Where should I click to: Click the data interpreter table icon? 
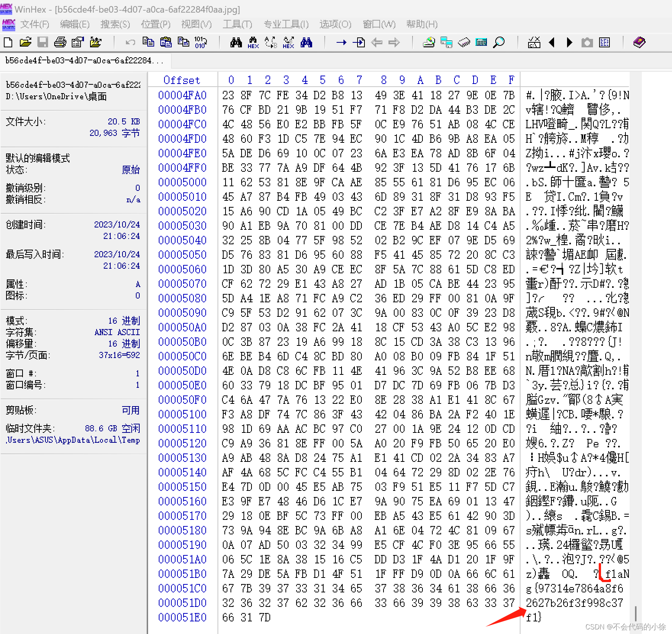pyautogui.click(x=604, y=42)
